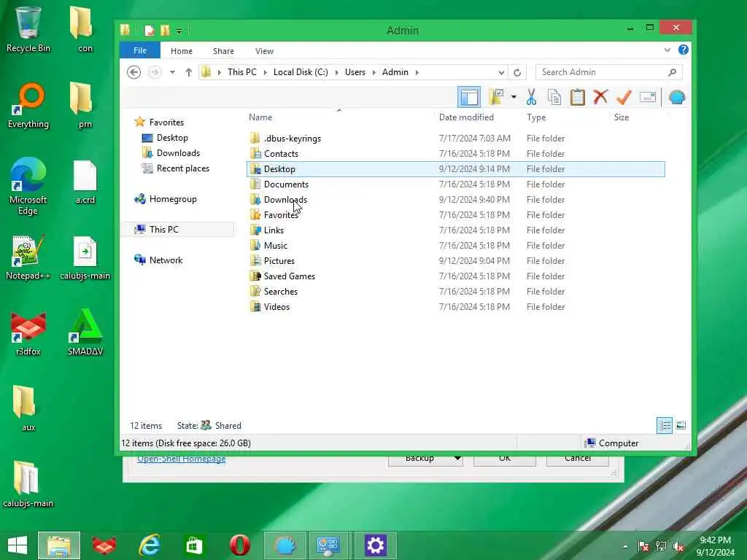This screenshot has width=747, height=560.
Task: Open recent locations dropdown arrow
Action: coord(172,72)
